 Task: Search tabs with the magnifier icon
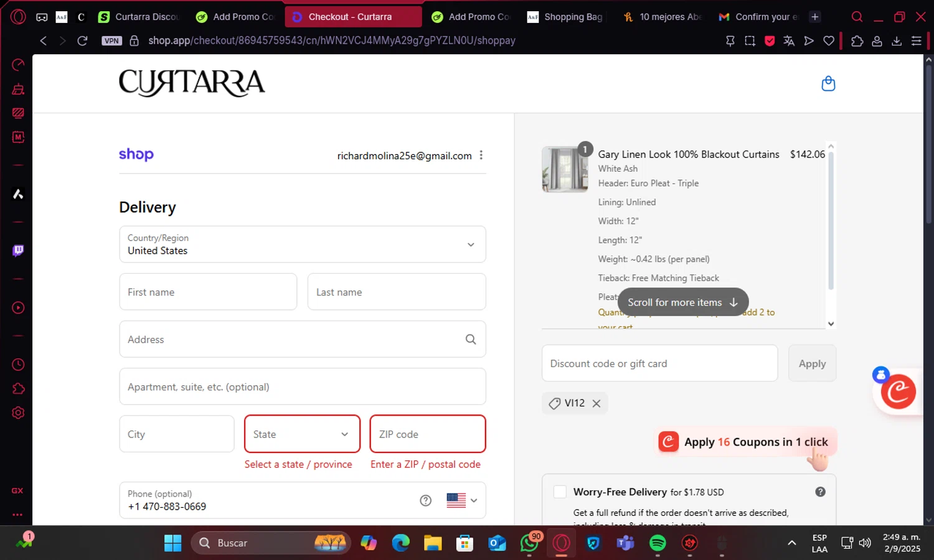857,17
